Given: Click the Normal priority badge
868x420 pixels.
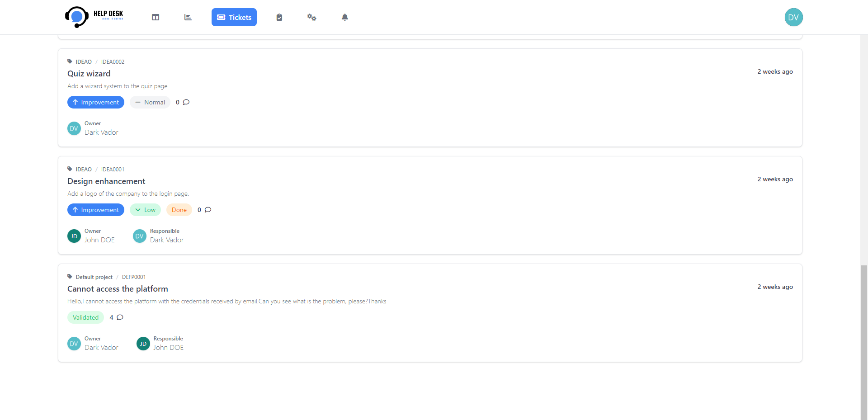Looking at the screenshot, I should [150, 102].
